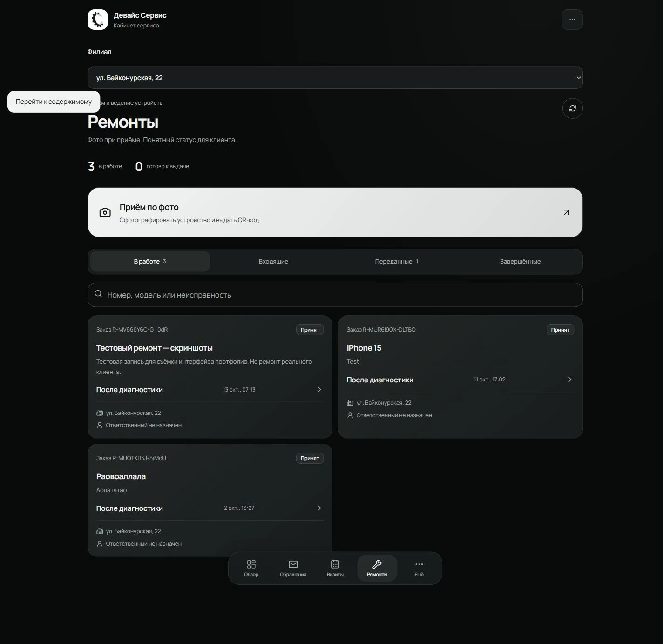Open Тестовый ремонт — скриншоты title
The image size is (663, 644).
point(154,348)
